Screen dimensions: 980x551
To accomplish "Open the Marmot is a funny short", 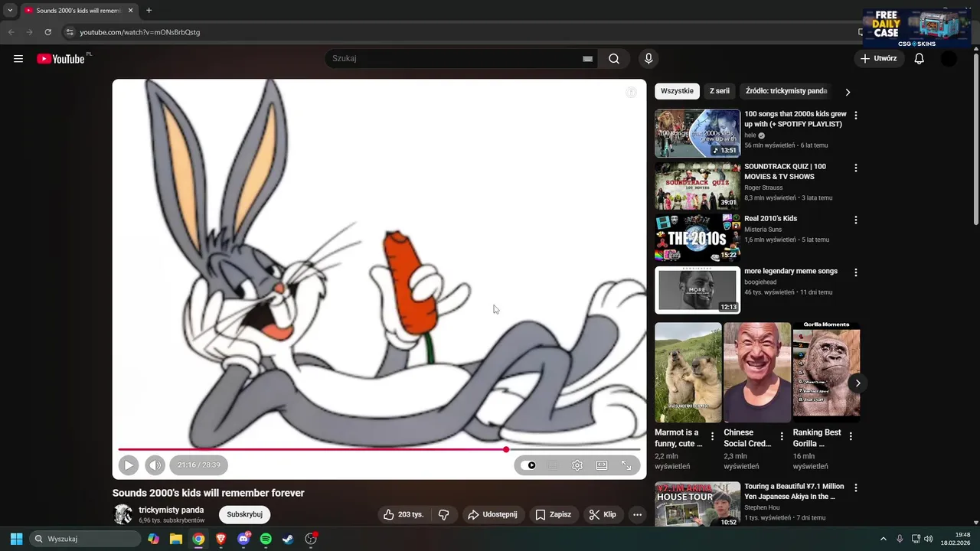I will [x=688, y=373].
